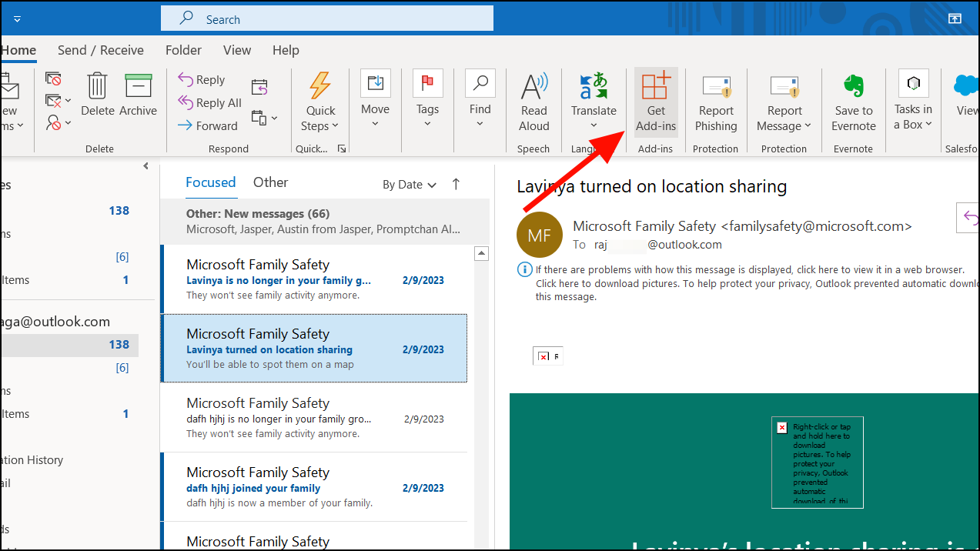The height and width of the screenshot is (551, 980).
Task: Click Save to Evernote elephant icon
Action: point(854,86)
